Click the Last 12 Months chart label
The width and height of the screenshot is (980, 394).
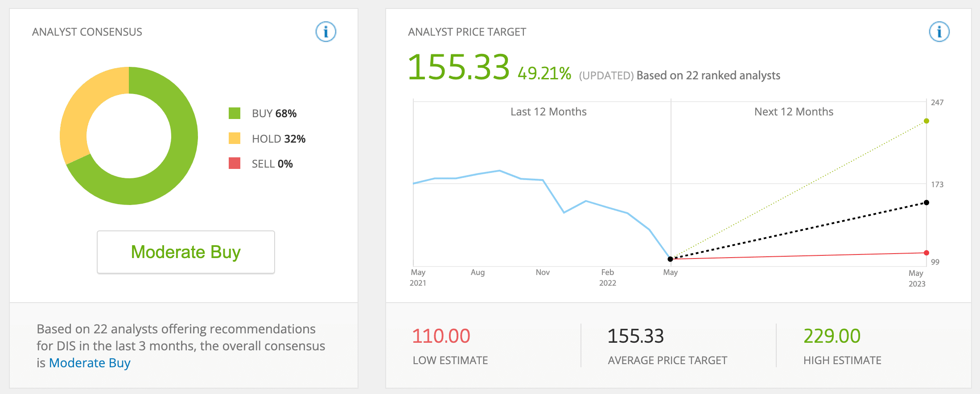tap(548, 112)
